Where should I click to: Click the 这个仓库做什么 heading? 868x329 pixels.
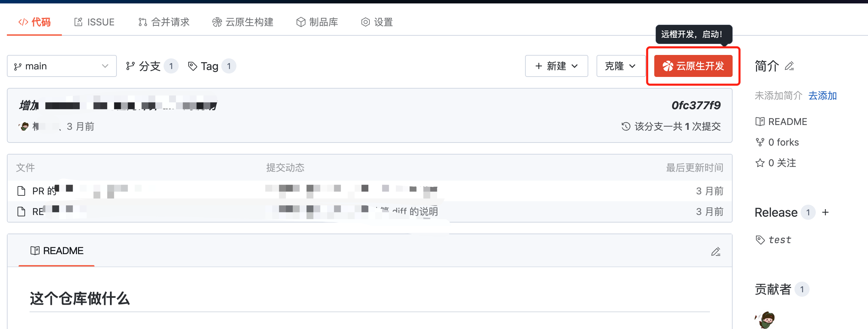[x=80, y=298]
